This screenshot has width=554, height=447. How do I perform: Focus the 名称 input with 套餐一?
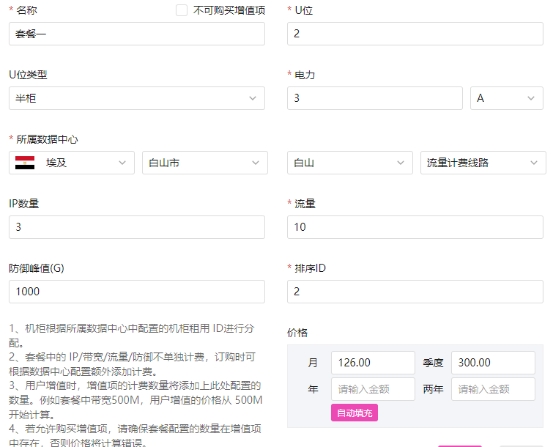[x=137, y=34]
